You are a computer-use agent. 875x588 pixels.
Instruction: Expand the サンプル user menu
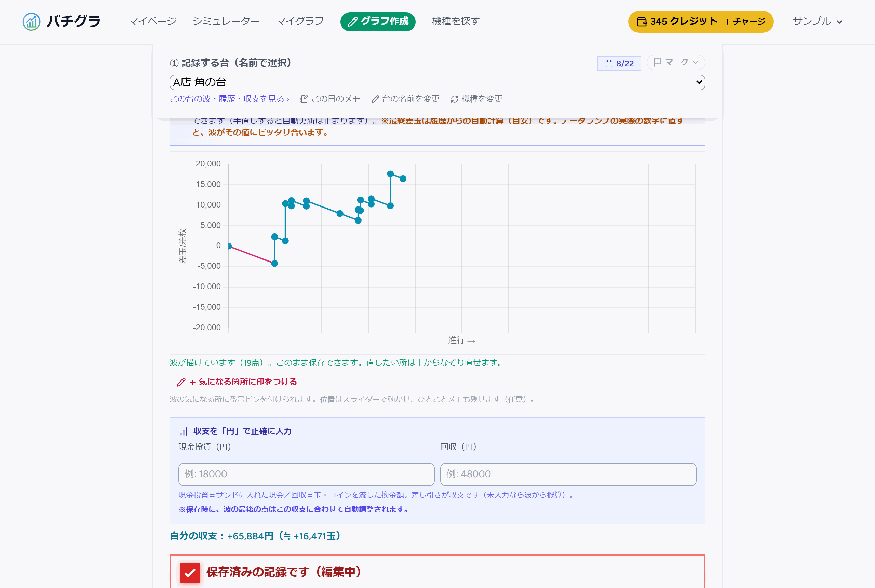coord(818,22)
